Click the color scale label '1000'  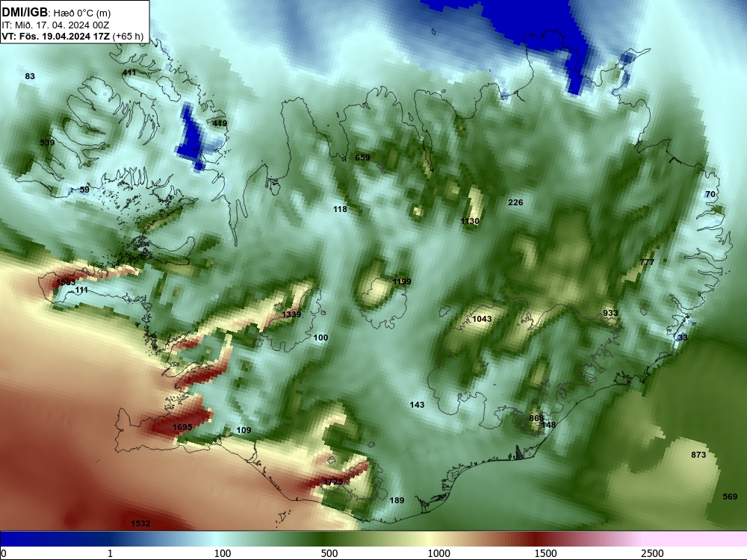pyautogui.click(x=438, y=553)
